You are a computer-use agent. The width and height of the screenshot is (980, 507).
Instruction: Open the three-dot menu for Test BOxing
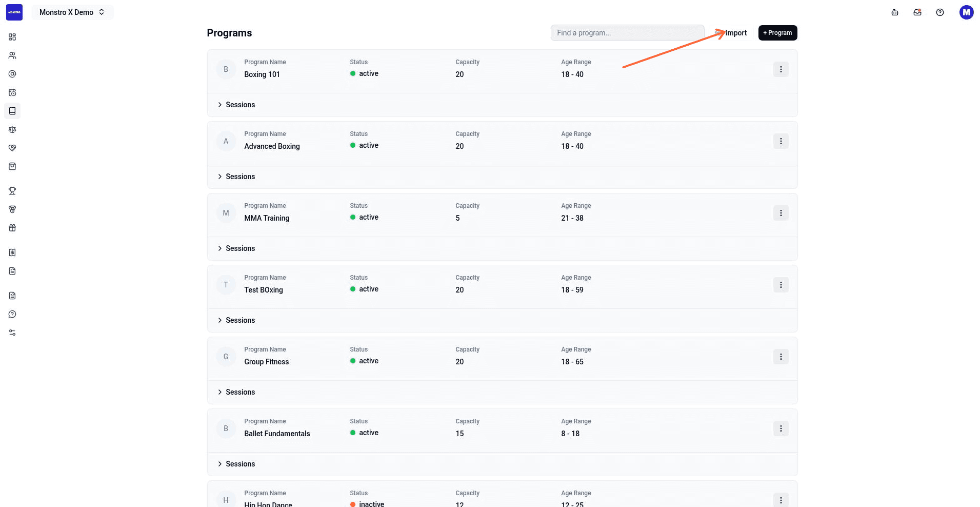coord(781,285)
